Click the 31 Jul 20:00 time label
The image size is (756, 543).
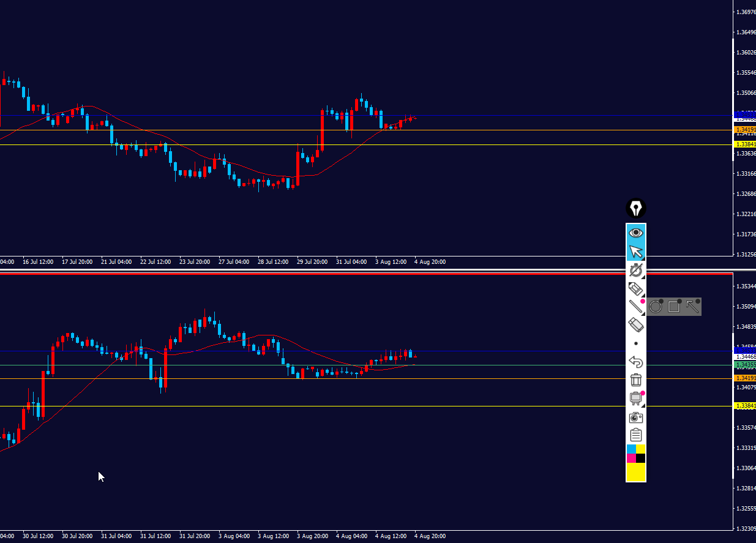[x=195, y=536]
